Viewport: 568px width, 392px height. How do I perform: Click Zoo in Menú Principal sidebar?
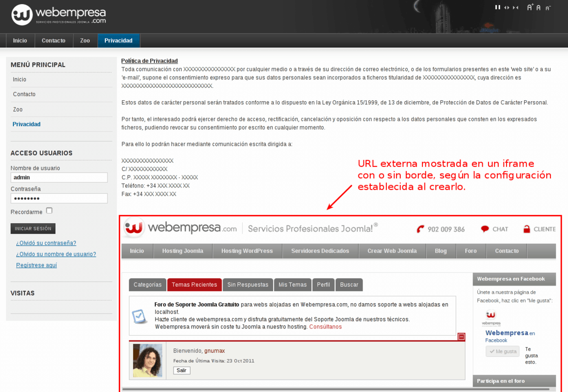pos(18,109)
